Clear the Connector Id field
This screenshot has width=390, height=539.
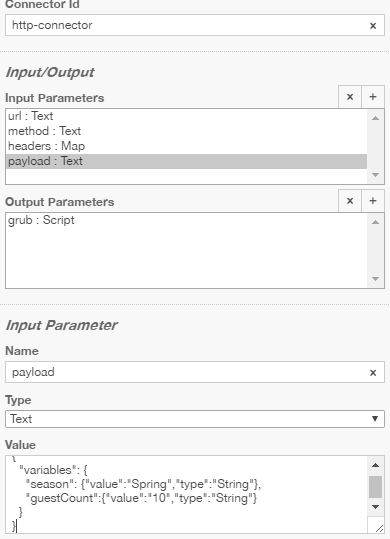[x=373, y=26]
